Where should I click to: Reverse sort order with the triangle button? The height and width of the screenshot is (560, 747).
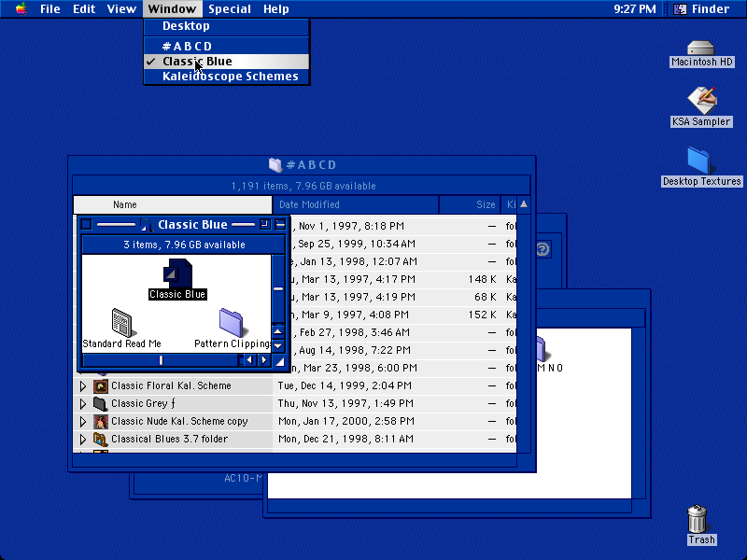coord(524,204)
